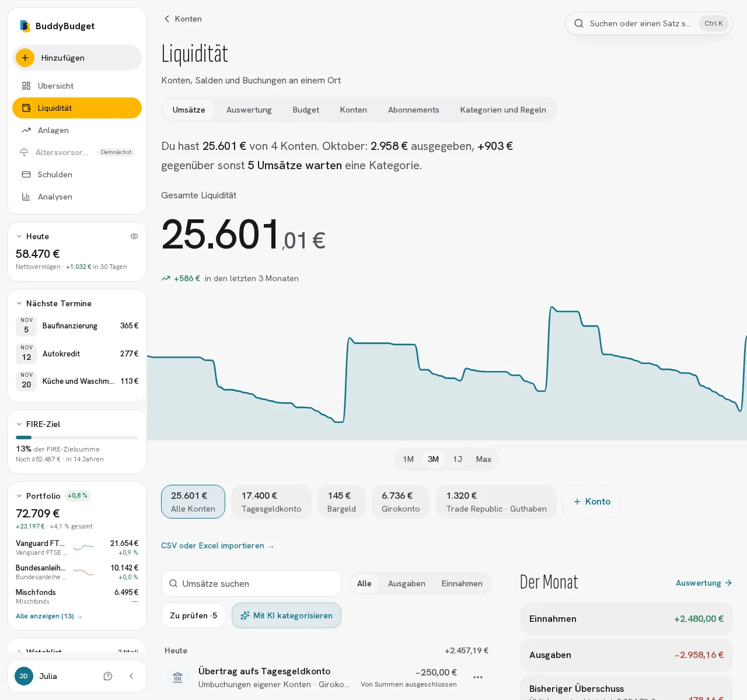
Task: Toggle net worth visibility with the eye icon
Action: coord(134,236)
